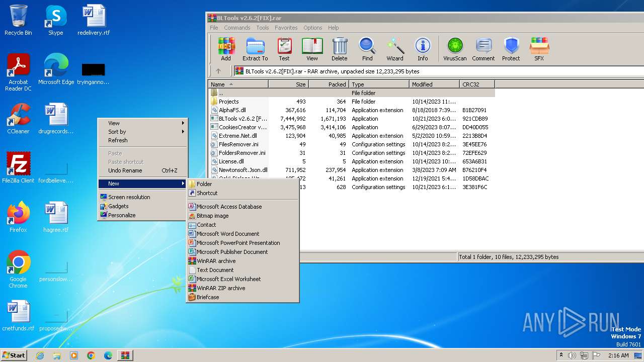The height and width of the screenshot is (362, 644).
Task: Sort the list by the CRC32 column
Action: (477, 84)
